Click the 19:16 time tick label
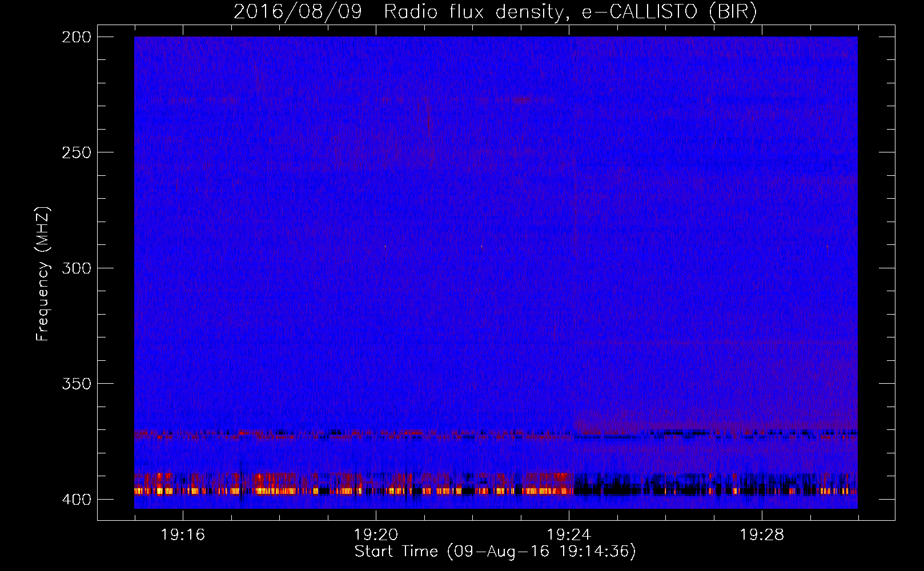The width and height of the screenshot is (924, 571). click(183, 534)
